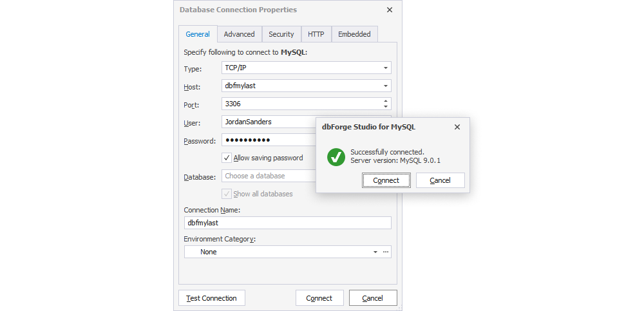The image size is (644, 311).
Task: Expand the Type dropdown arrow
Action: click(386, 68)
